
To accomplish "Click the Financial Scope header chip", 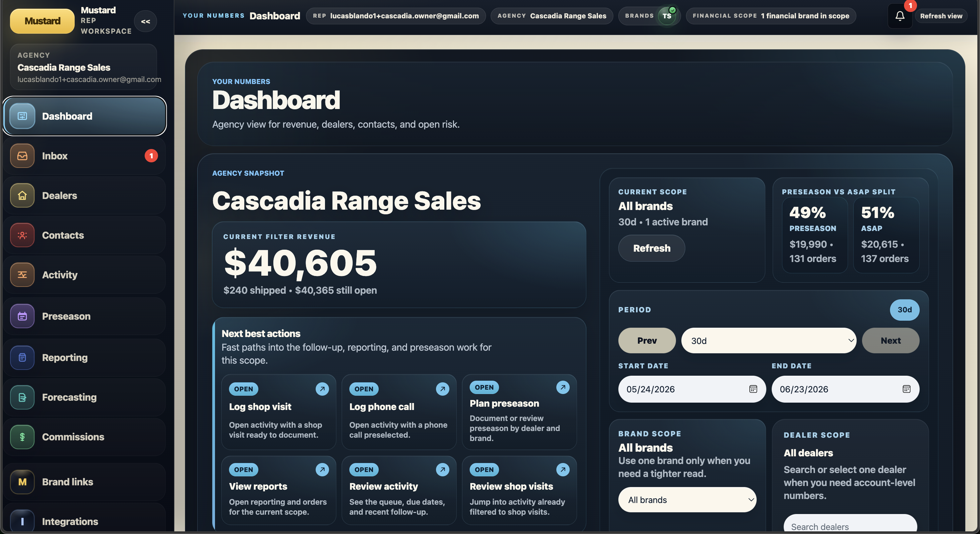I will [771, 16].
